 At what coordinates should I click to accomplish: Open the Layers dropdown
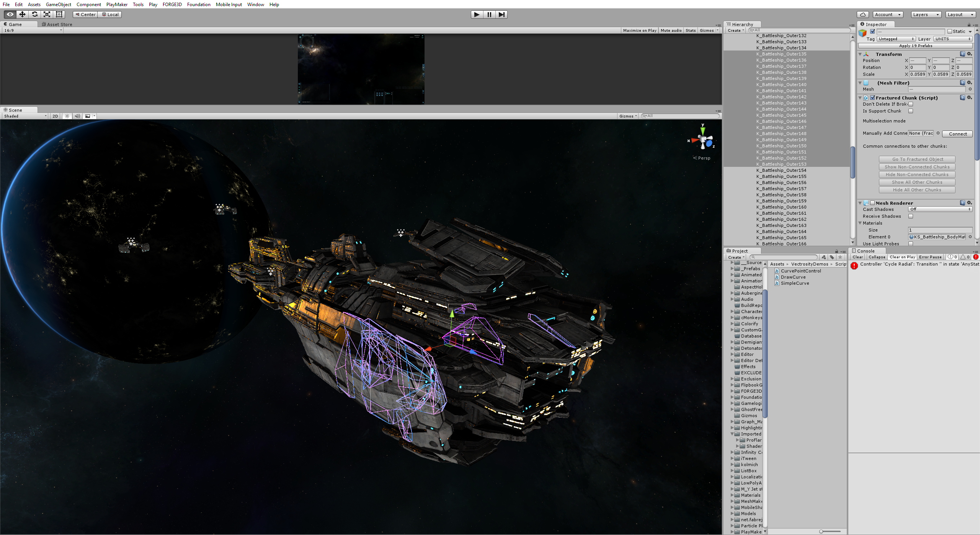[926, 15]
